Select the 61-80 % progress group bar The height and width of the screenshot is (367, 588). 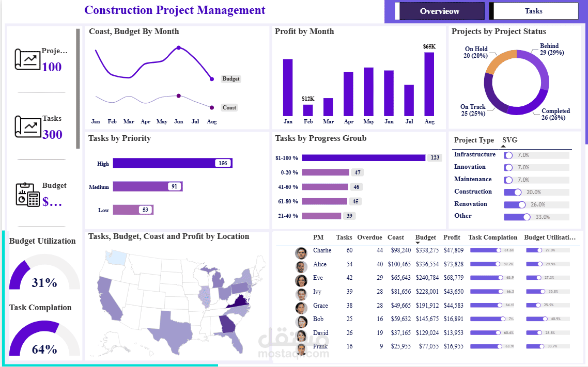click(x=324, y=201)
